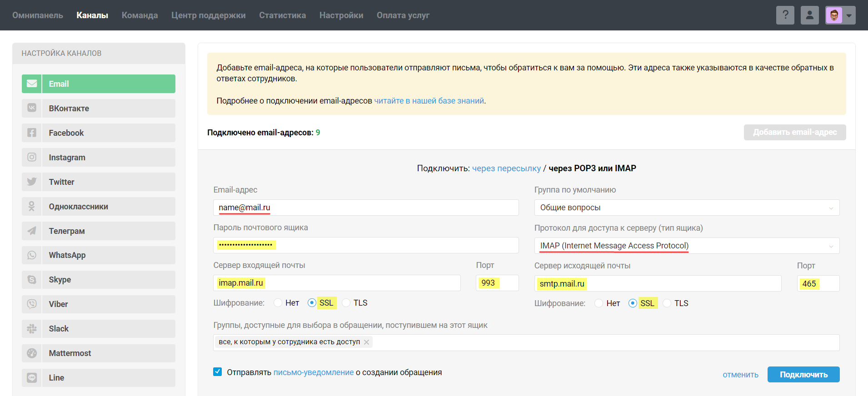Open the help question mark icon

tap(785, 15)
